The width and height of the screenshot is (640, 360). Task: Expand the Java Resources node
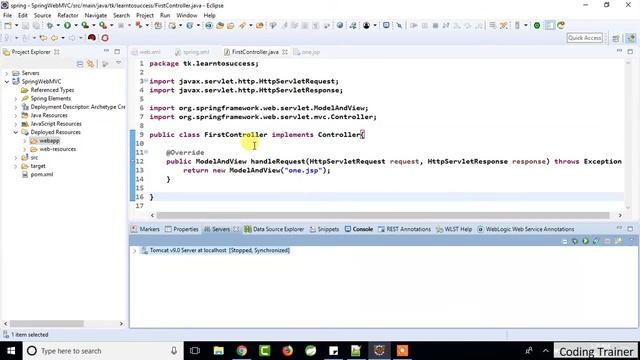[16, 116]
